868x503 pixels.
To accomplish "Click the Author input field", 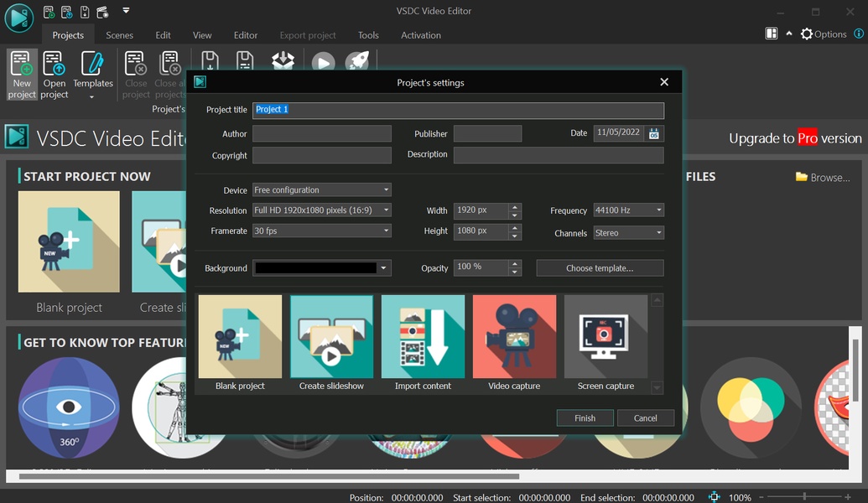I will (322, 134).
